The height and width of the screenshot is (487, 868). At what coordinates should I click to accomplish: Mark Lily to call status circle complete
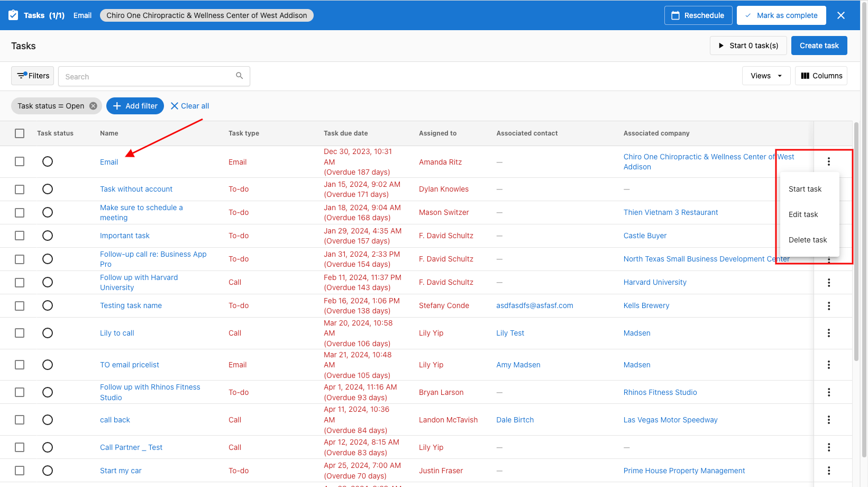click(48, 333)
